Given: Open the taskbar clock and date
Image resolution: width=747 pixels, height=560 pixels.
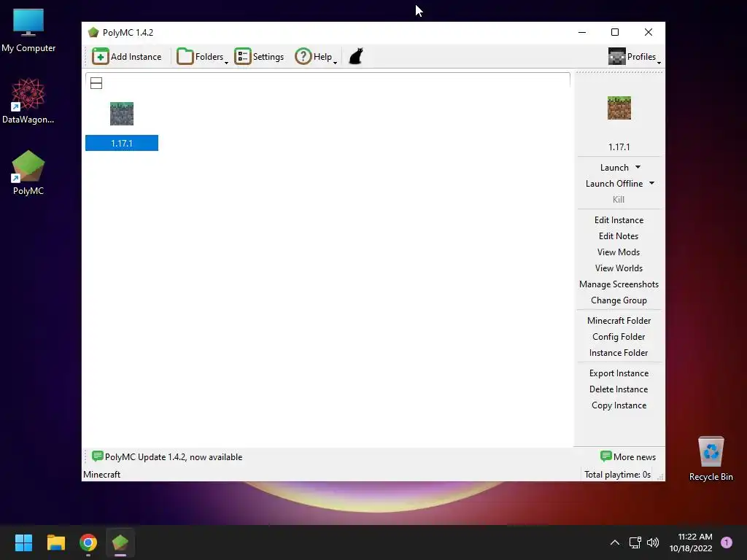Looking at the screenshot, I should (x=691, y=542).
